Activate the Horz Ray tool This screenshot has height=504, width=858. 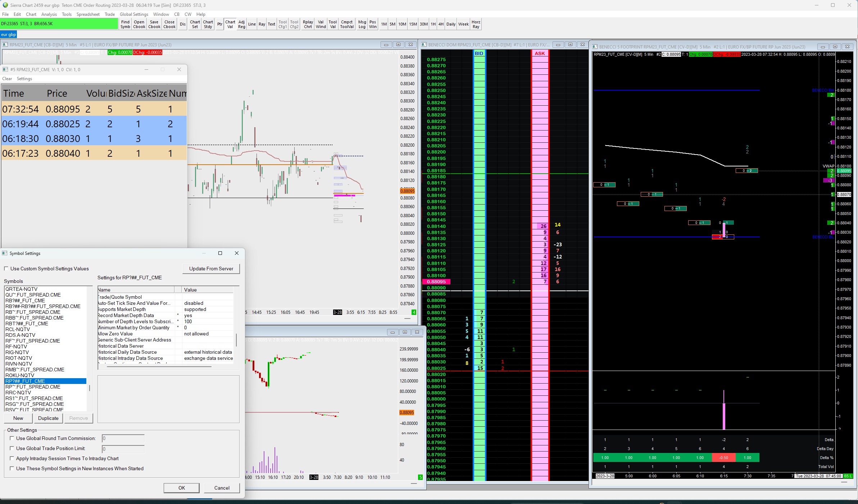coord(476,24)
